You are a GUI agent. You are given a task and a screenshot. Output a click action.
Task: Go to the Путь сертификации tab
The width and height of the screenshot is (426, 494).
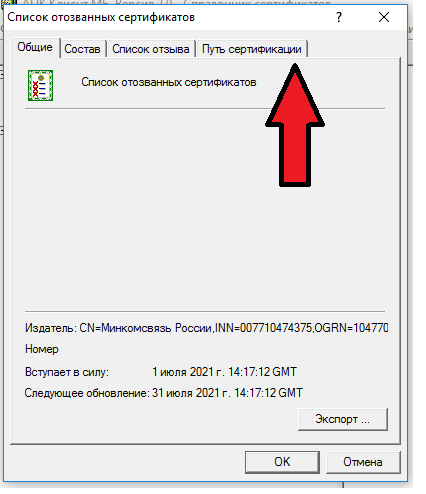click(x=252, y=49)
